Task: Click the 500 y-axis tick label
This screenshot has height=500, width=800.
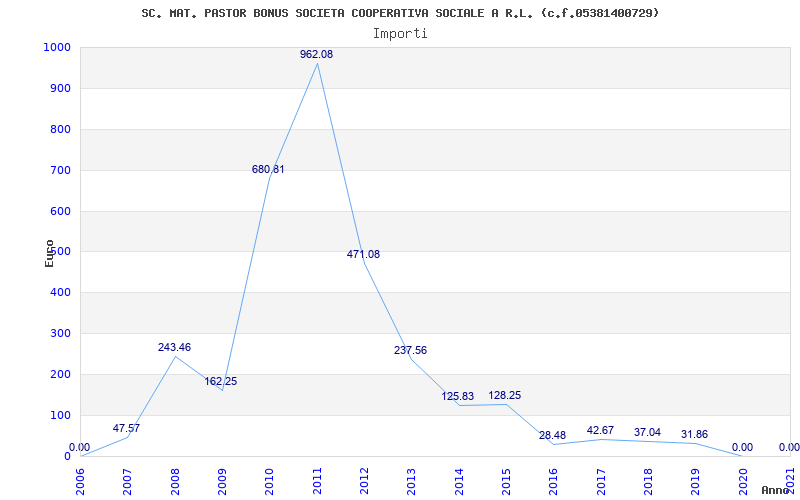Action: pyautogui.click(x=60, y=252)
